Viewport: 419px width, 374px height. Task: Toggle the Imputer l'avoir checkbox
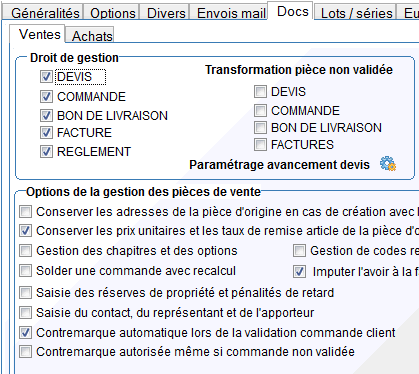click(x=299, y=272)
